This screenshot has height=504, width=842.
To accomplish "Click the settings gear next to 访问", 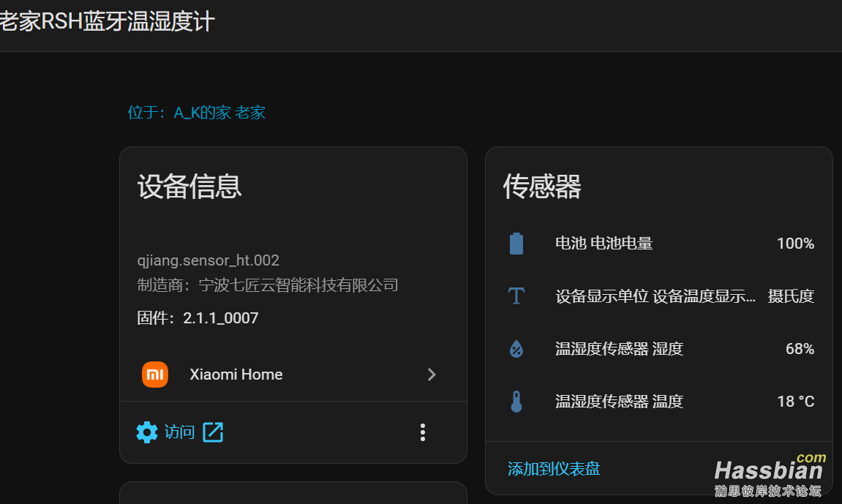I will click(x=147, y=432).
